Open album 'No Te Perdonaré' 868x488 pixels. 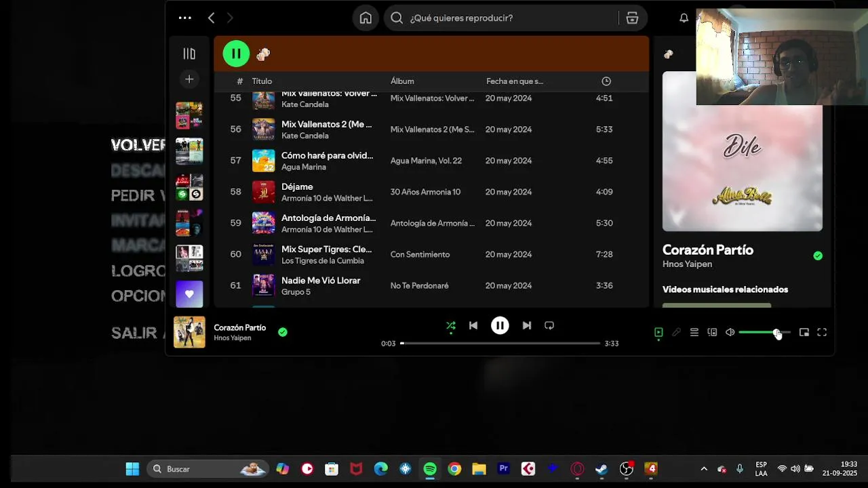419,285
